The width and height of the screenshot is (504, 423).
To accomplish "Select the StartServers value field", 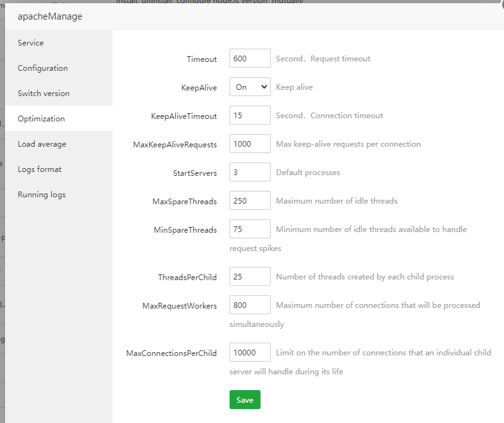I will click(250, 173).
